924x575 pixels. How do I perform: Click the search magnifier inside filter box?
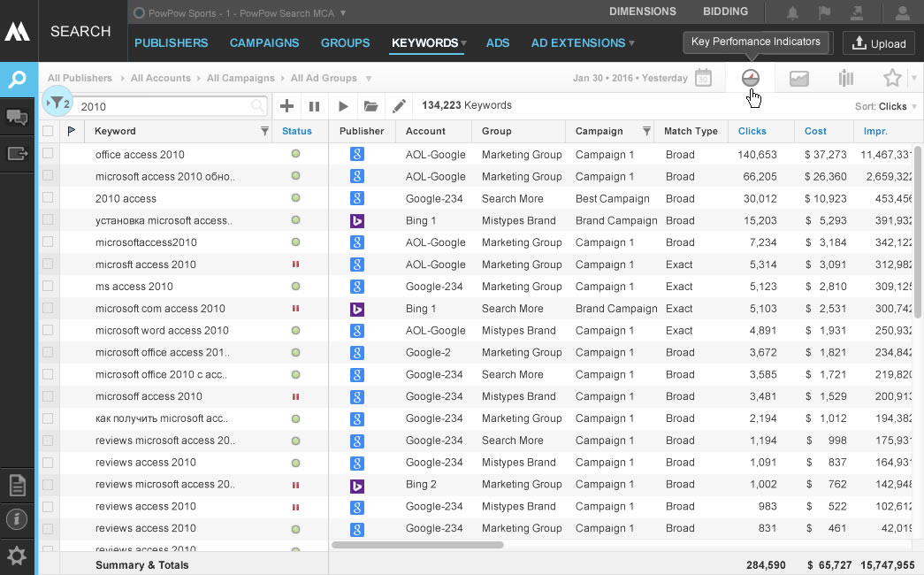tap(257, 106)
